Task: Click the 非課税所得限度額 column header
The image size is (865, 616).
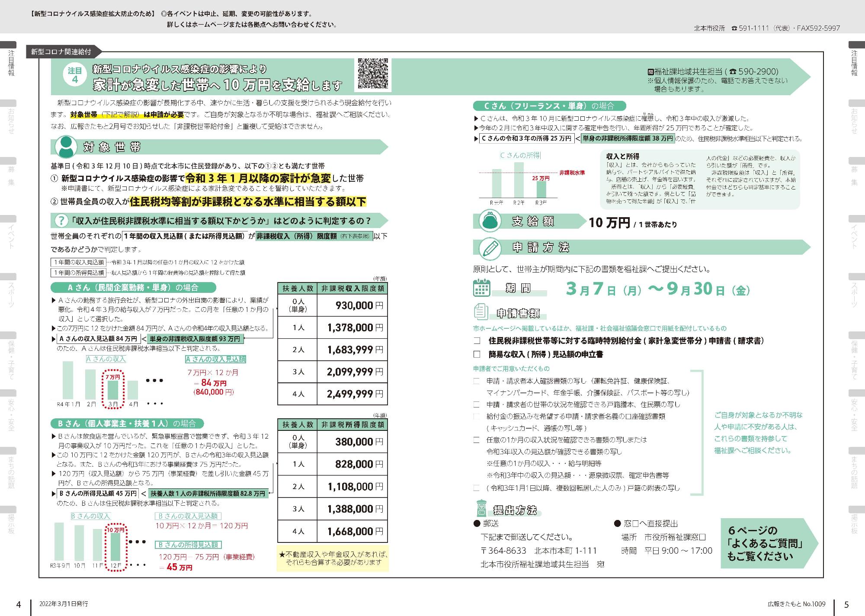Action: (352, 425)
